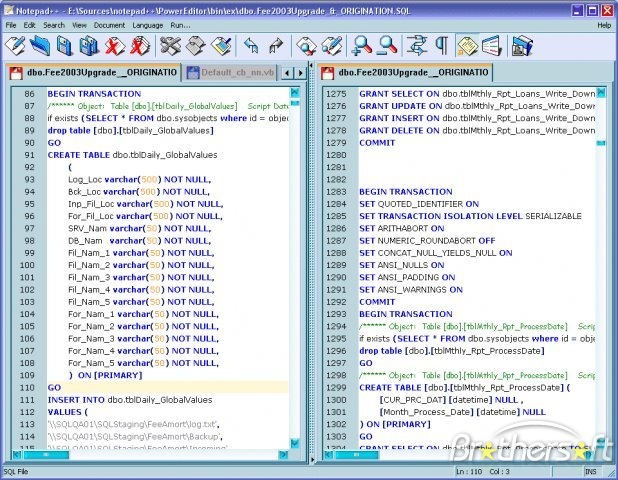Click left pane vertical scrollbar up arrow
618x480 pixels.
pos(295,92)
